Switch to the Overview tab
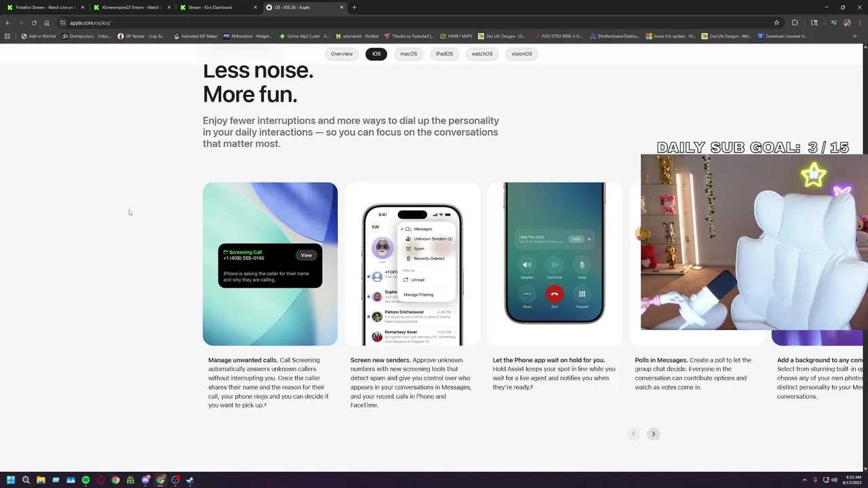Image resolution: width=868 pixels, height=488 pixels. 342,54
